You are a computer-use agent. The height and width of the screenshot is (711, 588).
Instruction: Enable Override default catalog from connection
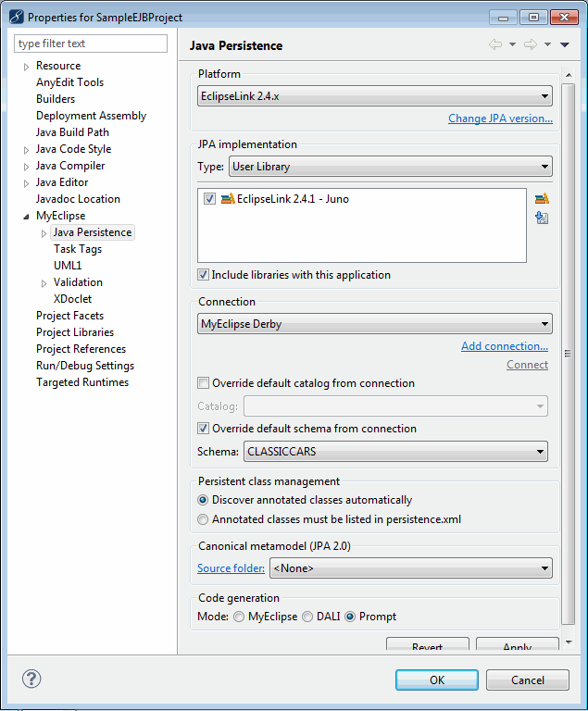tap(204, 383)
